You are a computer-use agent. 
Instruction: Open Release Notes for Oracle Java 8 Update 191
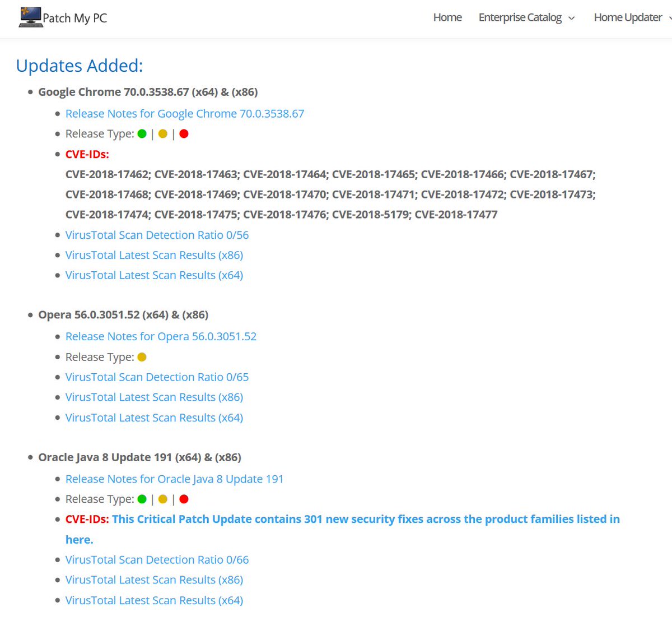tap(174, 479)
